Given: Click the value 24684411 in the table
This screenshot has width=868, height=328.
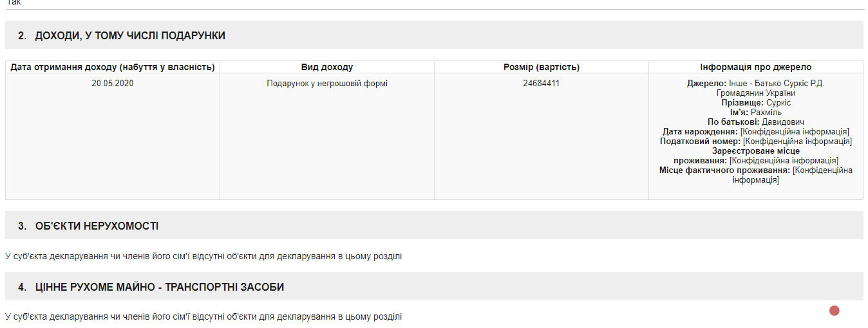Looking at the screenshot, I should tap(541, 83).
